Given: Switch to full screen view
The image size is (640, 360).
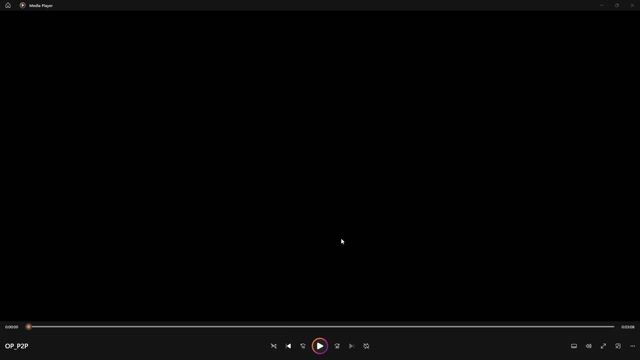Looking at the screenshot, I should [603, 346].
